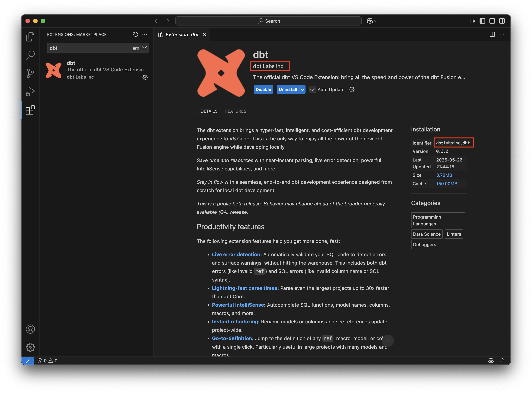Expand the Uninstall dropdown arrow
The height and width of the screenshot is (393, 532).
click(302, 89)
